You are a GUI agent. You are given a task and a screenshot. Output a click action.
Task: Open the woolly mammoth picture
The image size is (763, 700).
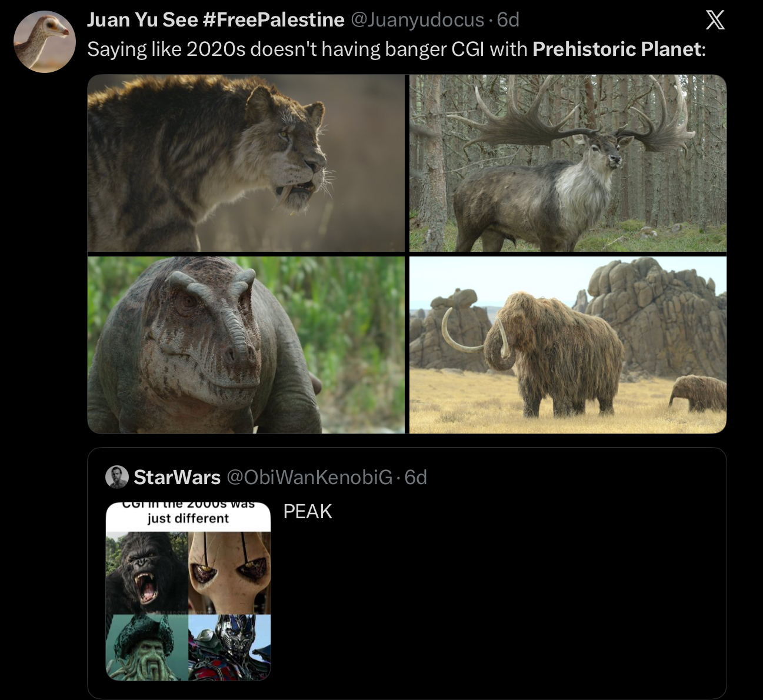568,345
